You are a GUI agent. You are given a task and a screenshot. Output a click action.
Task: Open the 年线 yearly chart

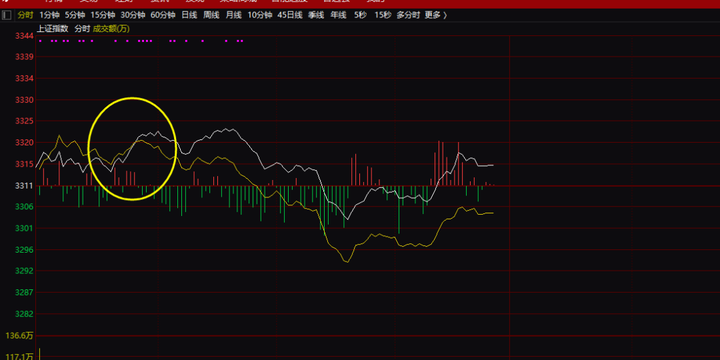pyautogui.click(x=338, y=15)
